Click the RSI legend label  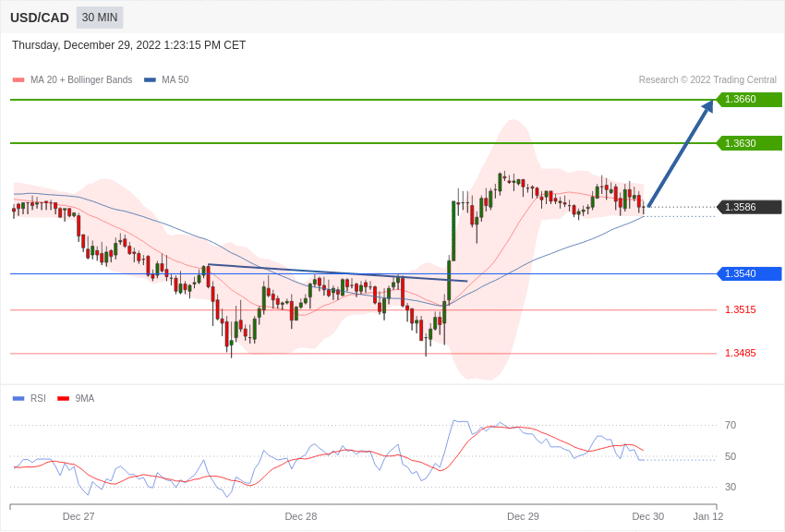point(38,398)
